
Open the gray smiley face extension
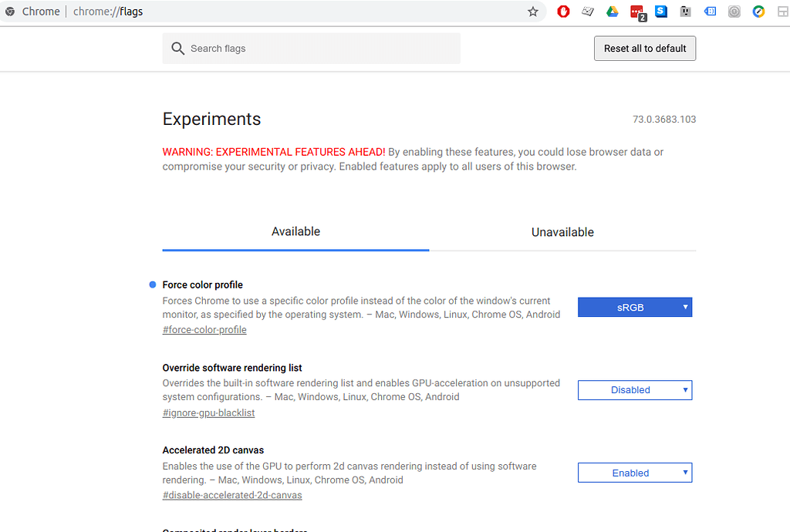(x=685, y=11)
